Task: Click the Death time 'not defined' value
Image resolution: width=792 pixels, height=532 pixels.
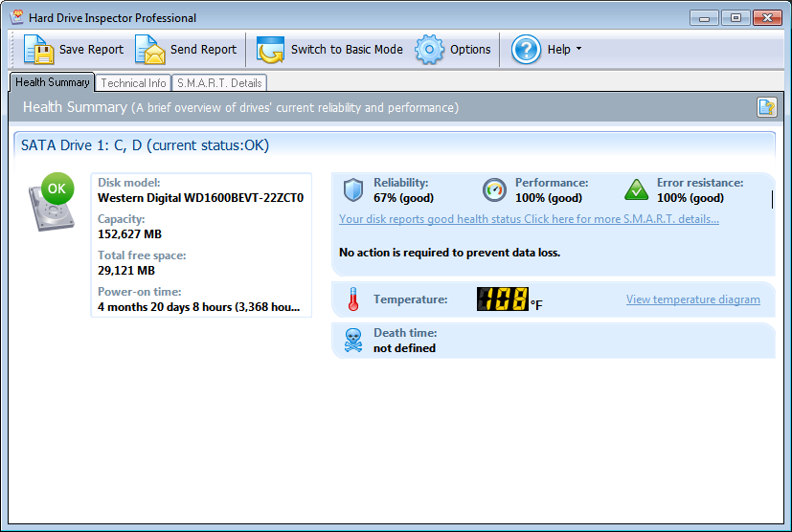Action: [404, 348]
